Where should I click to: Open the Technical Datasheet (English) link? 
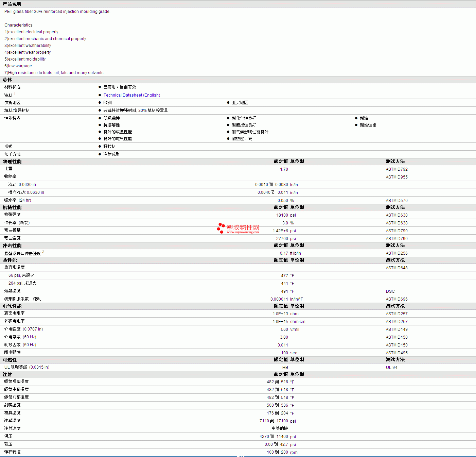click(131, 95)
